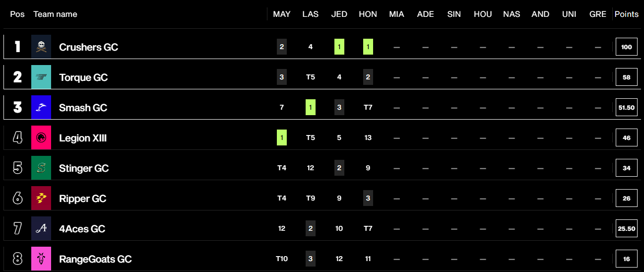This screenshot has height=272, width=644.
Task: Click Crushers GC 100 points box
Action: (627, 47)
